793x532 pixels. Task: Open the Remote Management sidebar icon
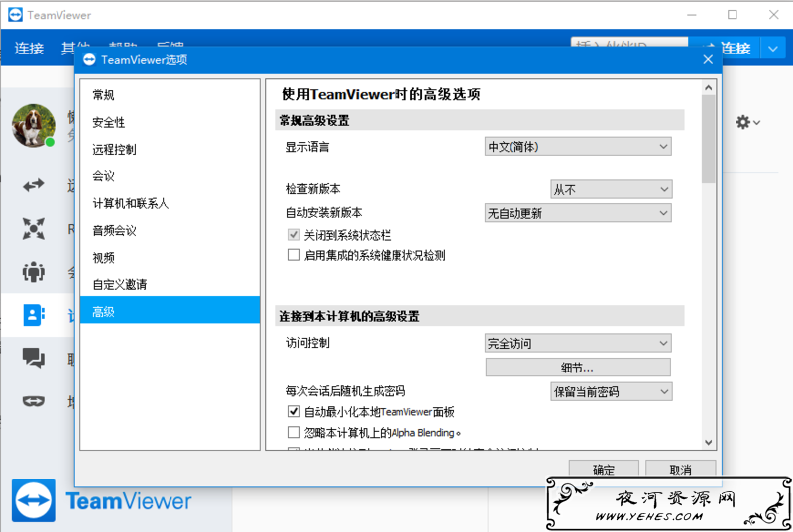pos(34,229)
